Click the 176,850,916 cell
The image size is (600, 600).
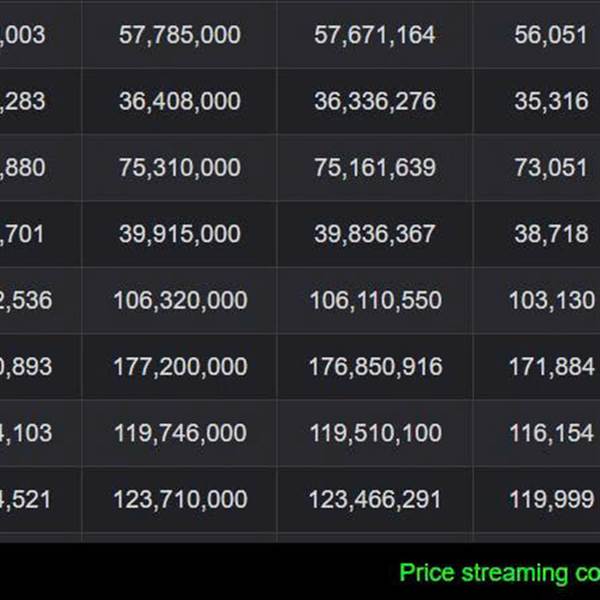point(375,367)
